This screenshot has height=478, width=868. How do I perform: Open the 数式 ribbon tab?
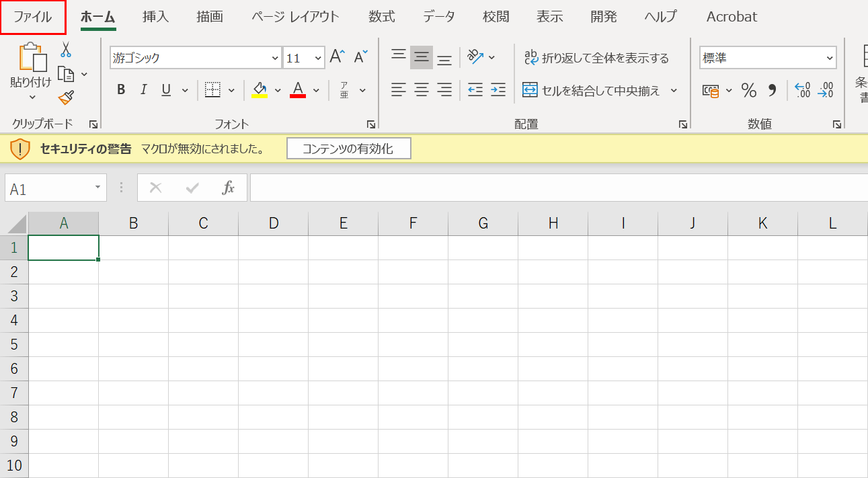tap(381, 16)
